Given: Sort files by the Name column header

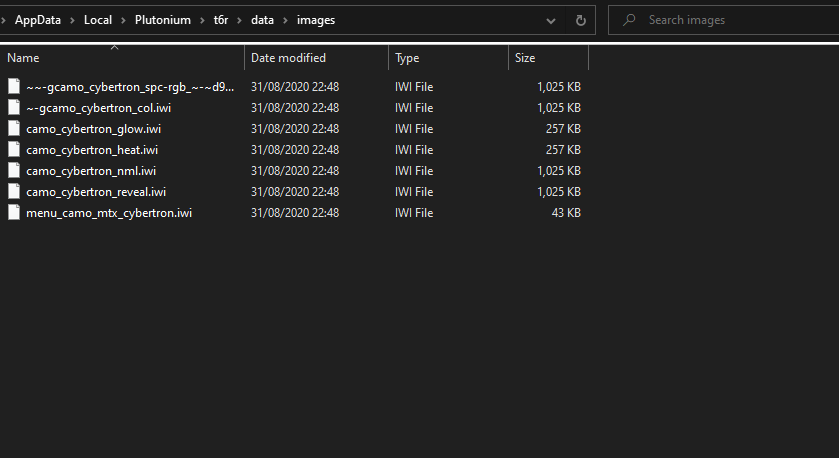Looking at the screenshot, I should [23, 59].
